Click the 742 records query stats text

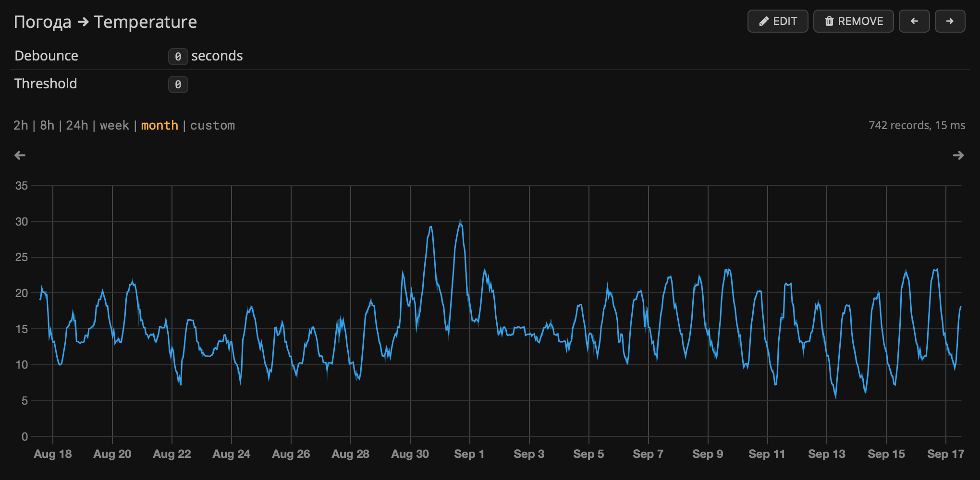[x=917, y=125]
